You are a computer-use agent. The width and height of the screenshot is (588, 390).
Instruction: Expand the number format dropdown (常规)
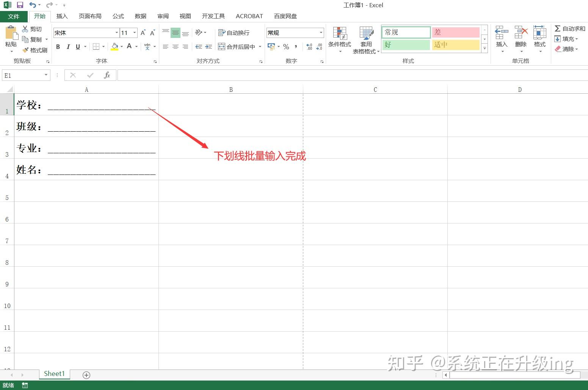[321, 33]
